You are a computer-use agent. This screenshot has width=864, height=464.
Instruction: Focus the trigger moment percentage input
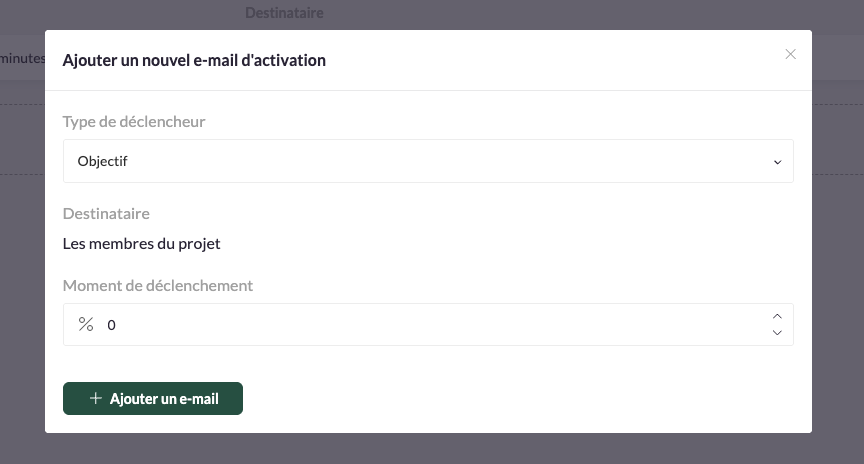[430, 325]
